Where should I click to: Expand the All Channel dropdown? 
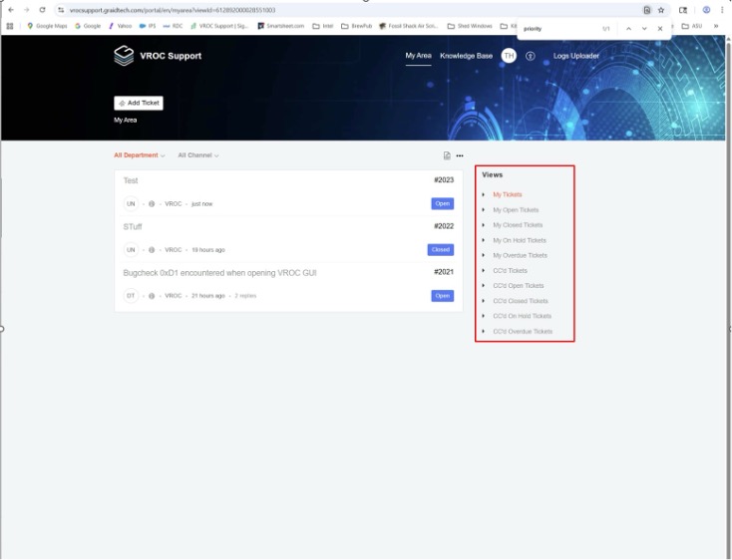198,155
